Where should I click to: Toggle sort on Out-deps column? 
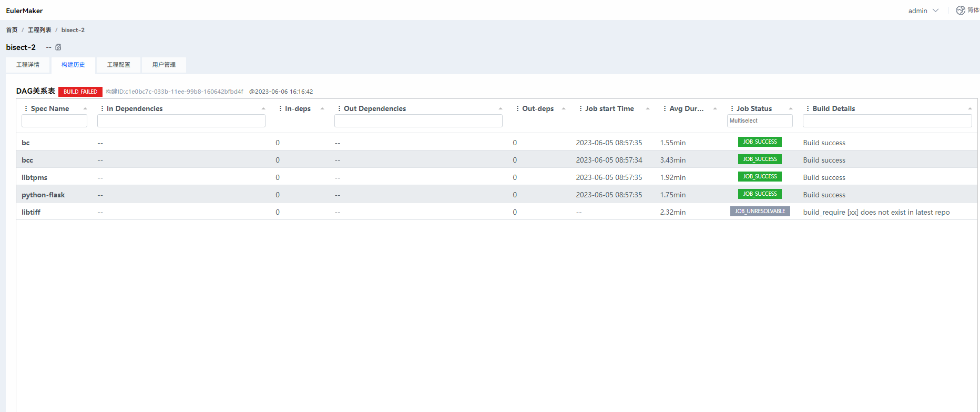tap(564, 108)
